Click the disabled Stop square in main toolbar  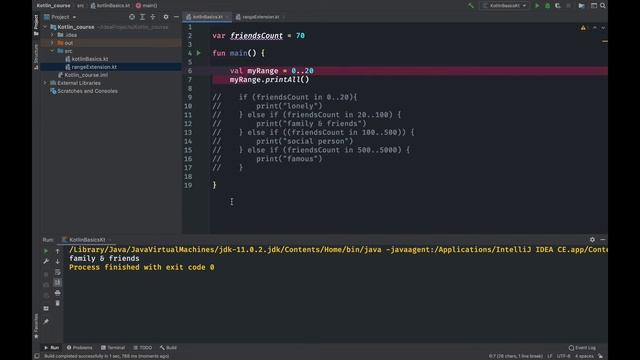coord(569,6)
